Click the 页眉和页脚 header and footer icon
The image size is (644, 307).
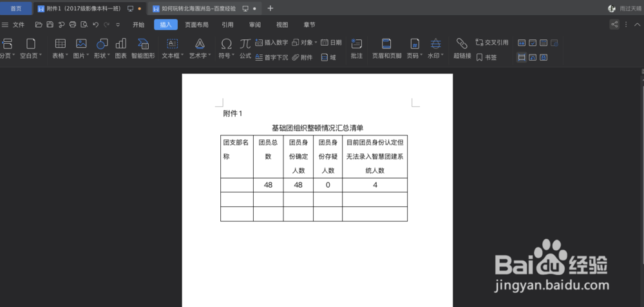pyautogui.click(x=386, y=49)
